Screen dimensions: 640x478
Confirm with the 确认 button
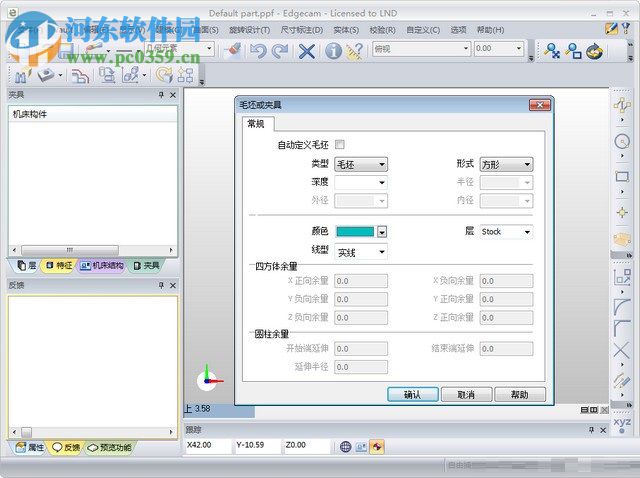[x=413, y=394]
